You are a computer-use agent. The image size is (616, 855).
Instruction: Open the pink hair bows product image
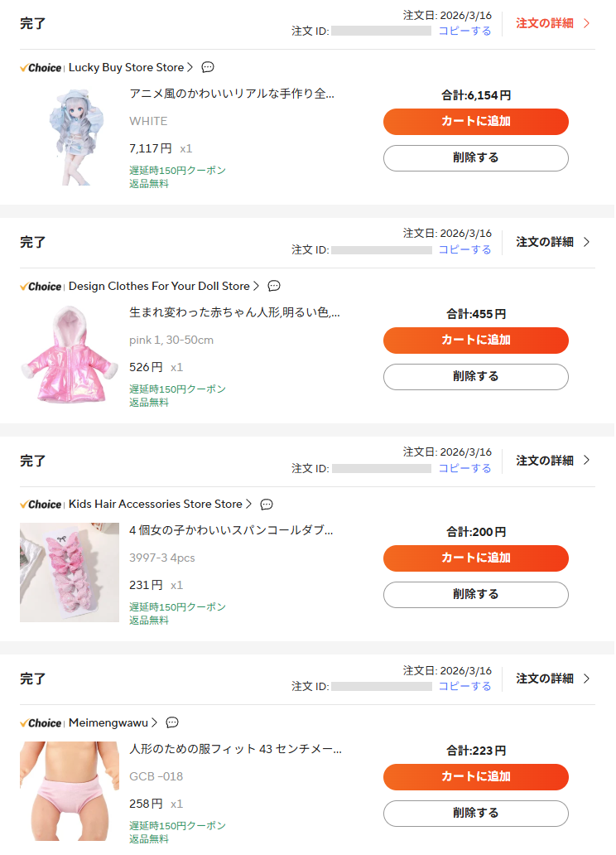click(70, 572)
